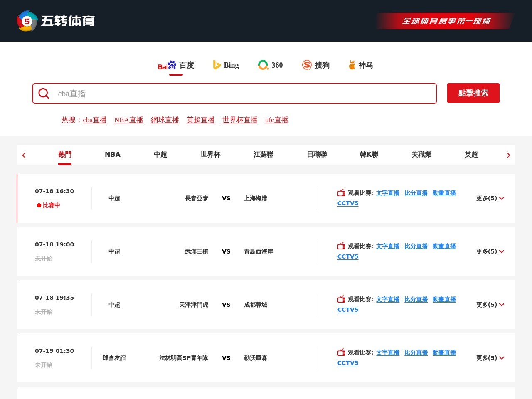
Task: Open 比分直播 for 天津津門虎 vs 成都蓉城
Action: coord(416,300)
